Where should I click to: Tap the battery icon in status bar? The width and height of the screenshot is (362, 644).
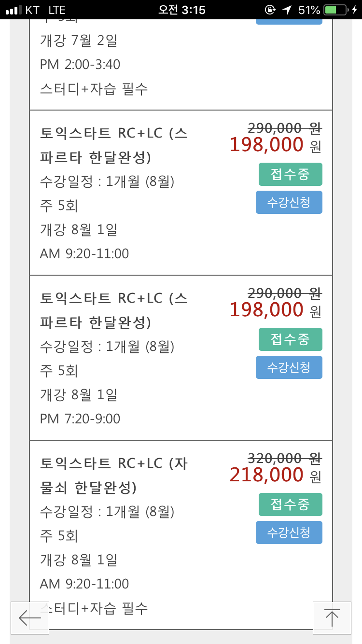pos(337,10)
